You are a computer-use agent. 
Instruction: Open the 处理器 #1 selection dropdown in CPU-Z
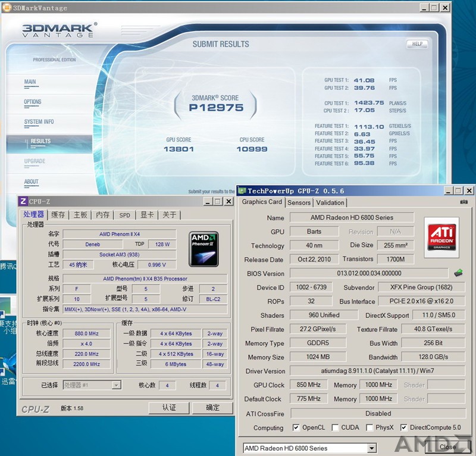pos(116,385)
